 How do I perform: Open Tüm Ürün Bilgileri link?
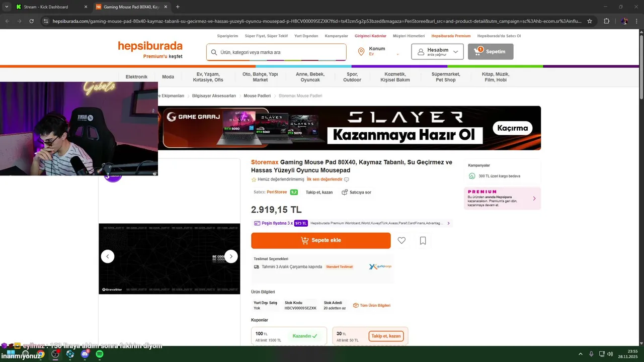pos(372,305)
